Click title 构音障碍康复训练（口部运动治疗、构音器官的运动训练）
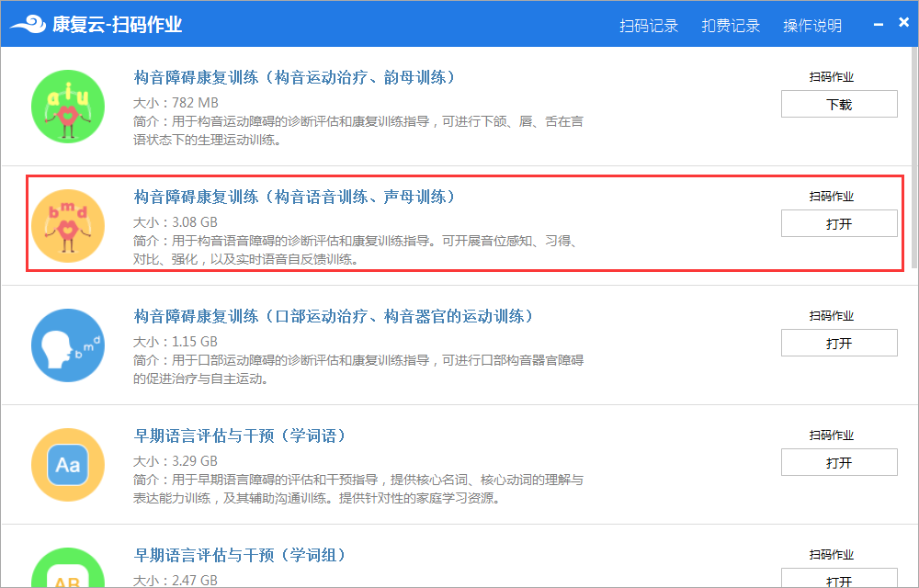The height and width of the screenshot is (588, 919). (x=333, y=316)
